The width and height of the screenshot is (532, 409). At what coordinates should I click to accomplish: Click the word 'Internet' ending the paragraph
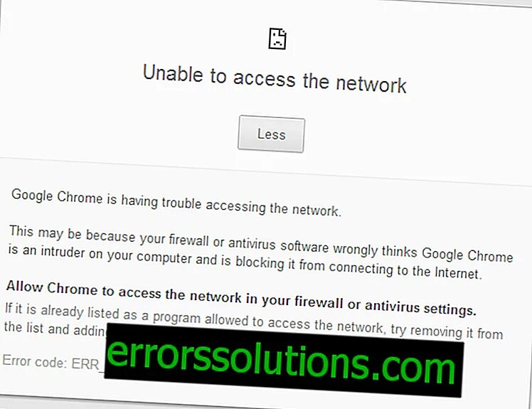point(458,272)
